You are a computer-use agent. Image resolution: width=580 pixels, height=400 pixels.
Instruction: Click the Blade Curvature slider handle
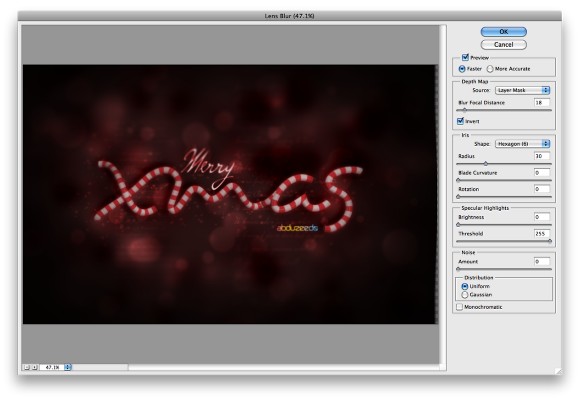pyautogui.click(x=458, y=180)
